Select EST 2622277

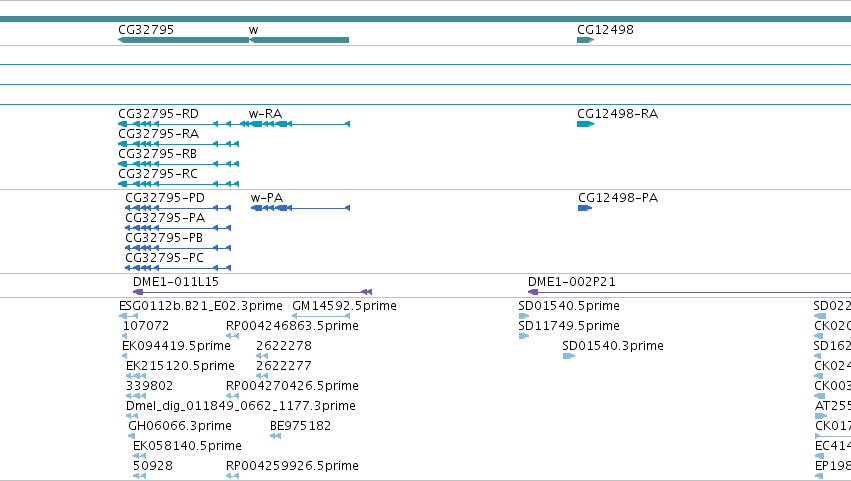284,366
